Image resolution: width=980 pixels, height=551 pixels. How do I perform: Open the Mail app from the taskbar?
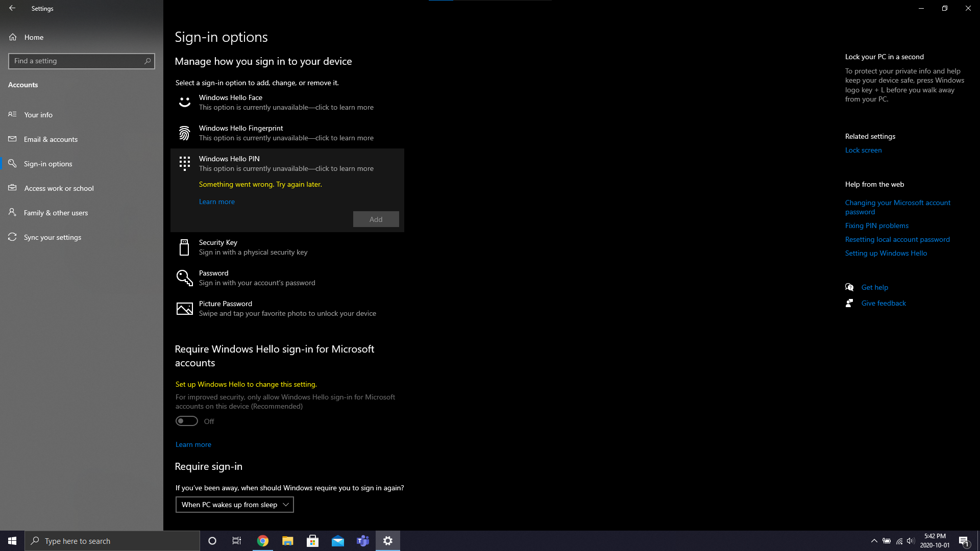point(338,541)
